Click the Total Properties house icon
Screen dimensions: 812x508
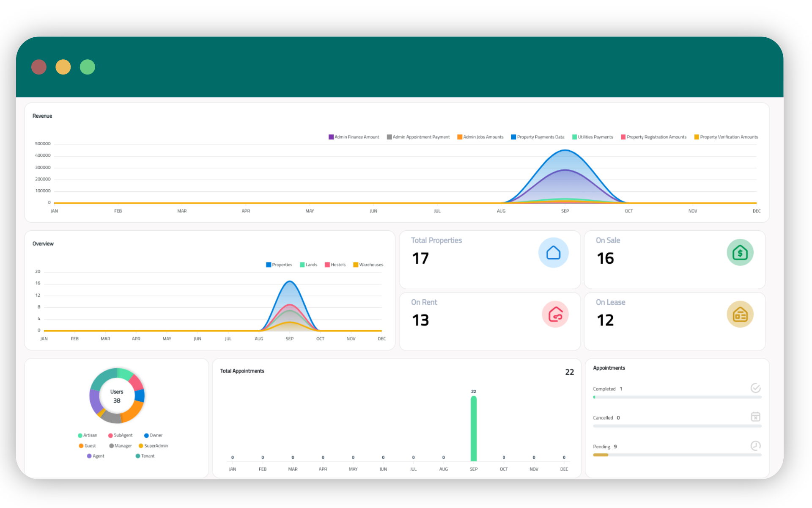point(553,253)
